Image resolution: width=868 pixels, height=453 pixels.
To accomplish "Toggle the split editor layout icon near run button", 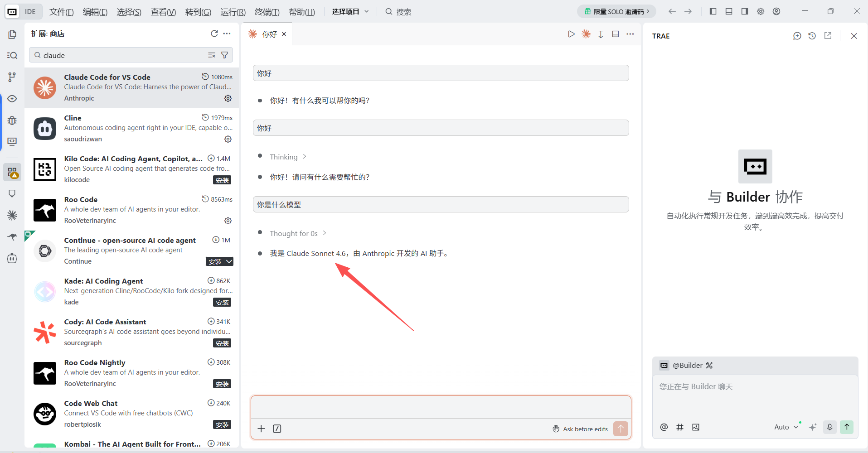I will tap(616, 34).
